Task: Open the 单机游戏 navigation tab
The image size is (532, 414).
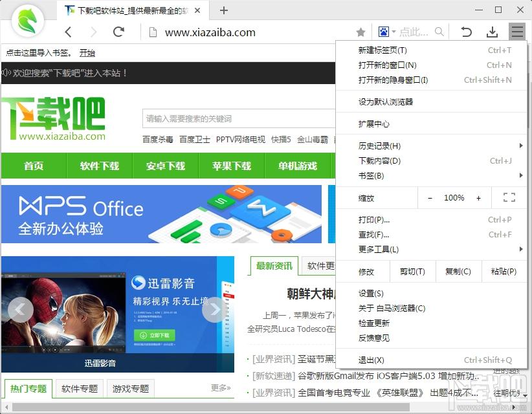Action: pos(298,166)
